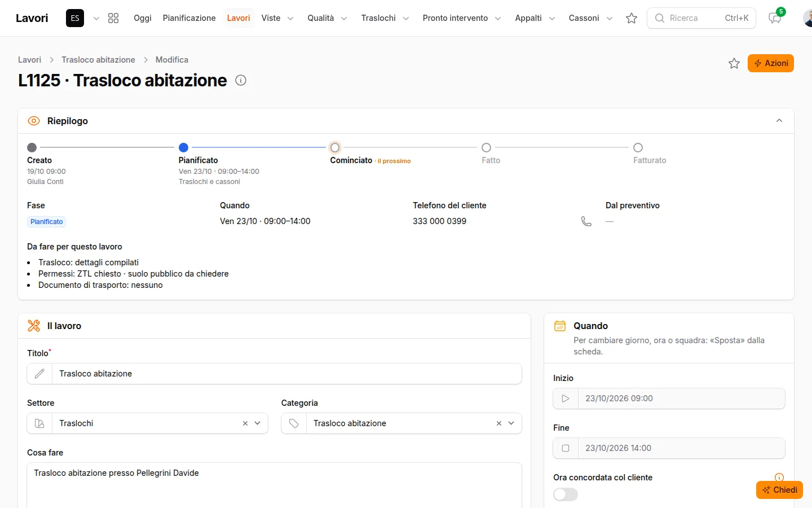Open the Settore dropdown
The image size is (812, 508).
pyautogui.click(x=258, y=423)
